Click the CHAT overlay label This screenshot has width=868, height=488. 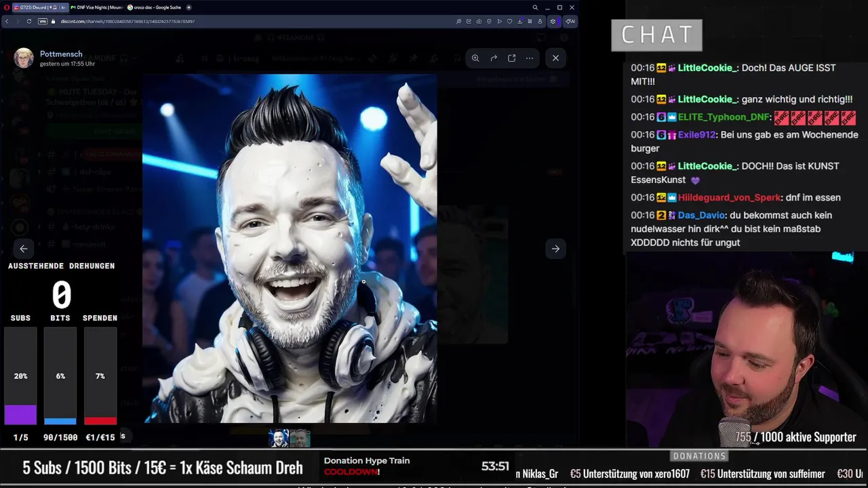point(656,35)
